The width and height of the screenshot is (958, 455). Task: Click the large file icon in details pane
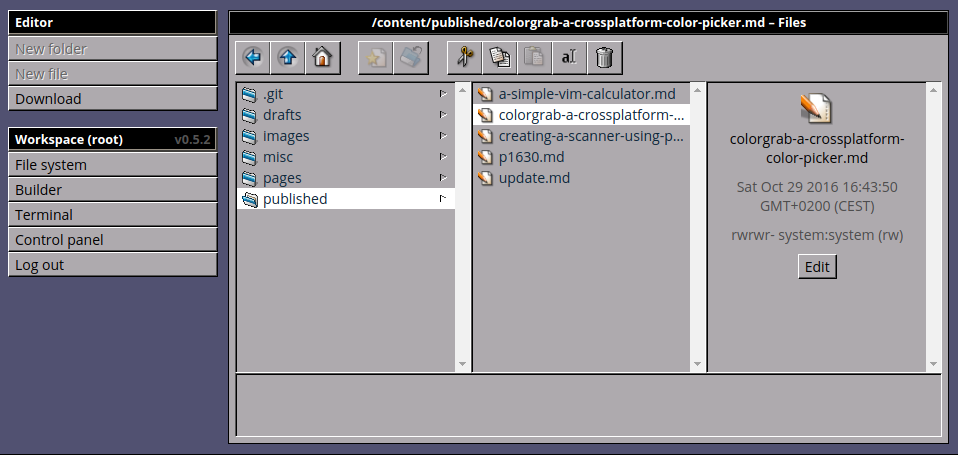click(x=816, y=108)
